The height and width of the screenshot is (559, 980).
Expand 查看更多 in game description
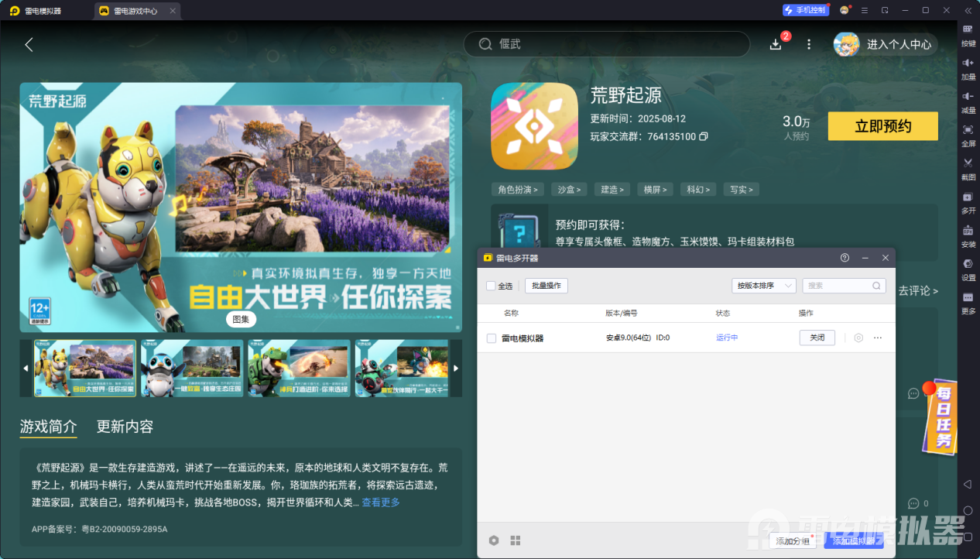coord(381,502)
